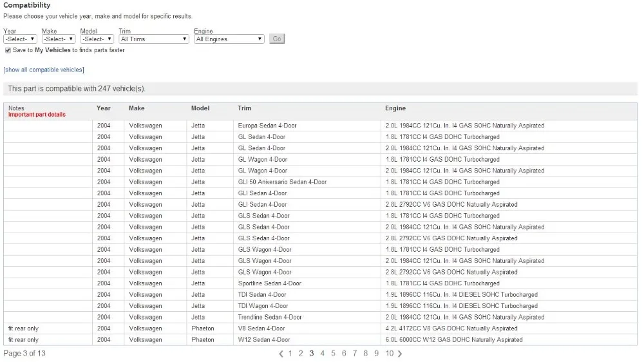Click 'fit rear only' note in V8 row
This screenshot has height=362, width=644.
[23, 329]
